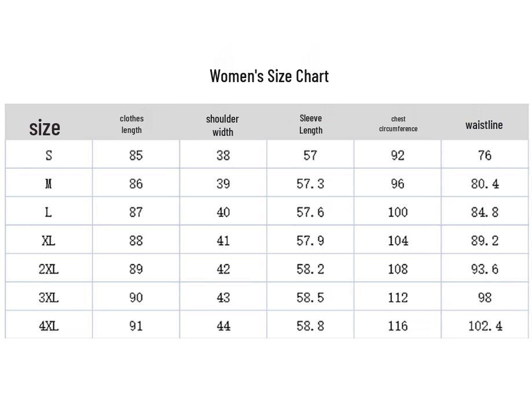Select the shoulder width value 42
The image size is (532, 399).
pos(223,269)
